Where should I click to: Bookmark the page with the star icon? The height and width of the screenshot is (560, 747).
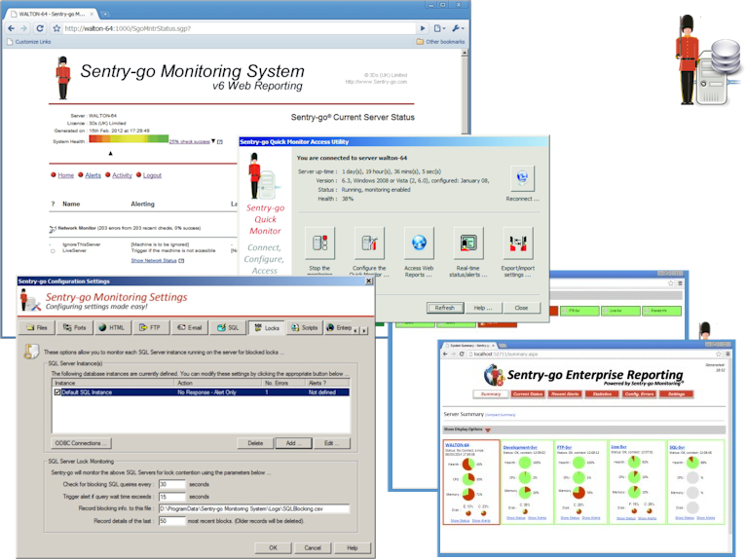[56, 28]
